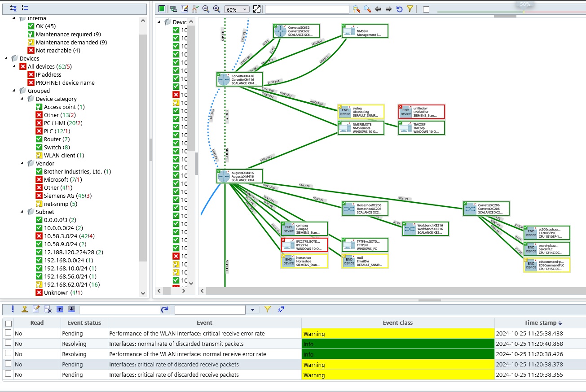
Task: Zoom in on the topology view
Action: click(x=216, y=9)
